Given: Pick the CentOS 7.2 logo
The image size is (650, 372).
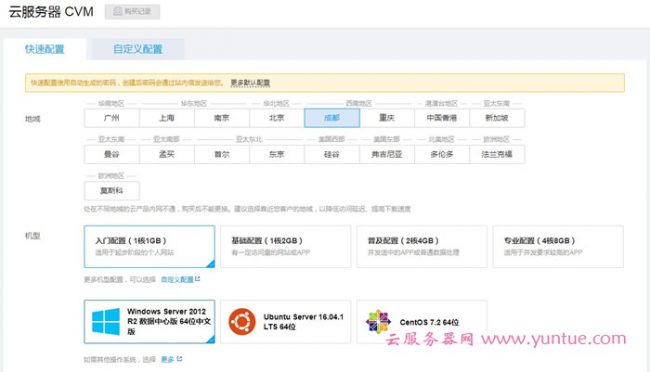Looking at the screenshot, I should pos(378,321).
